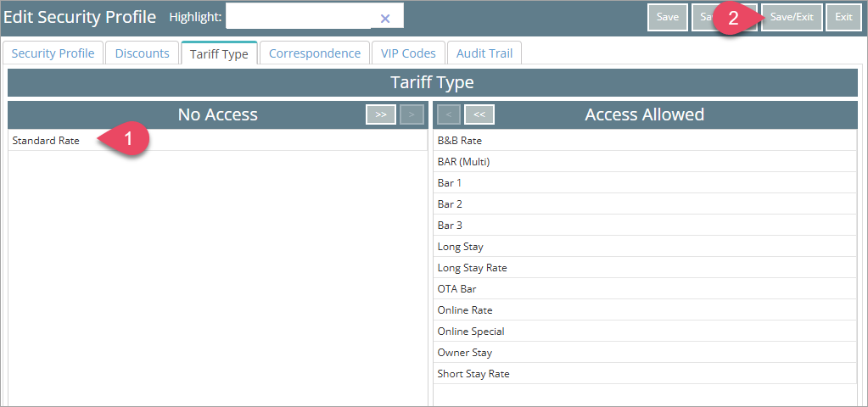Screen dimensions: 868x407
Task: Select the Bar 3 tariff row
Action: (645, 226)
